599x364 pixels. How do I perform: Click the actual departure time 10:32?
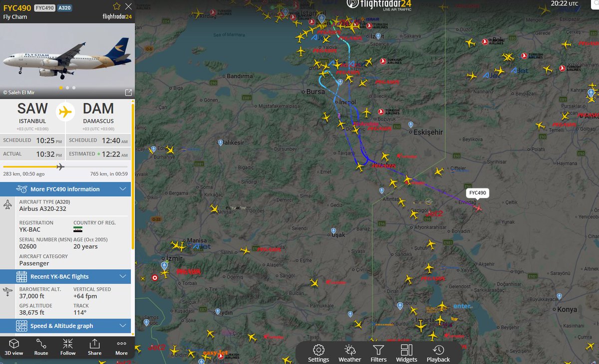tap(49, 154)
